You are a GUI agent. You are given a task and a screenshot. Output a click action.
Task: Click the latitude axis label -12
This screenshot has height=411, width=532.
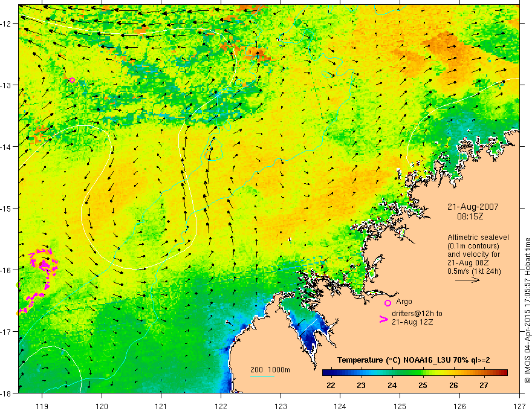(x=6, y=24)
